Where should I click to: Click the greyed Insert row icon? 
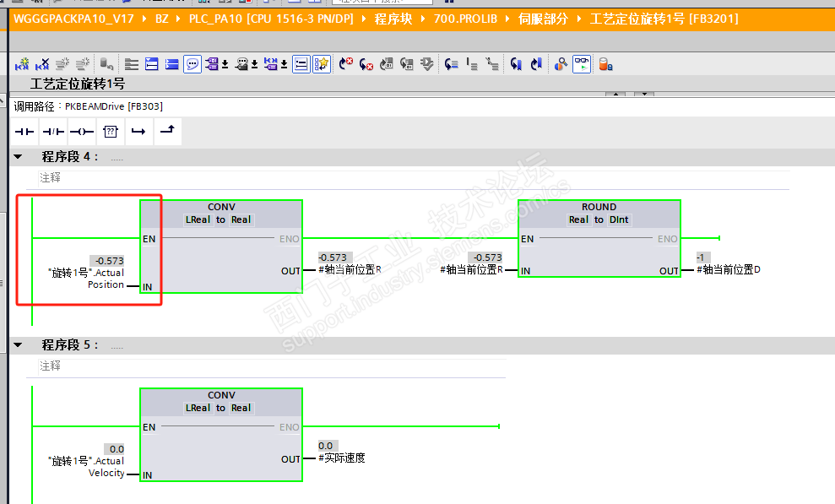click(62, 64)
